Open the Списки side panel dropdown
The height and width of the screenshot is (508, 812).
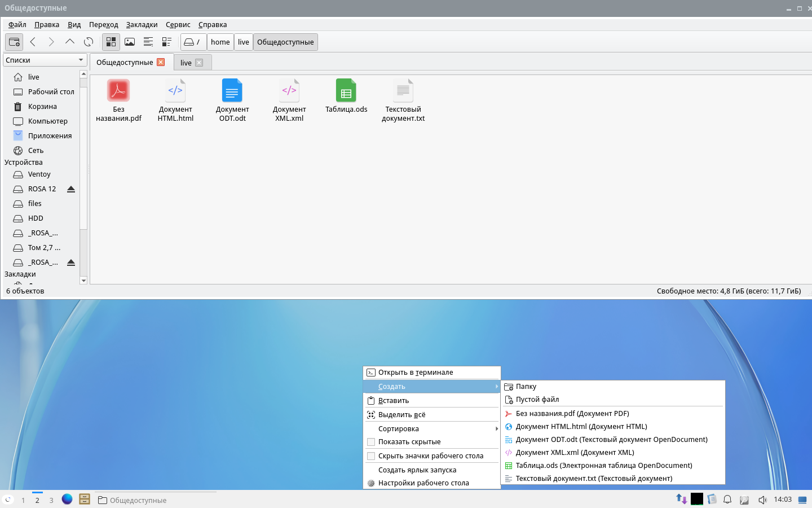coord(45,60)
